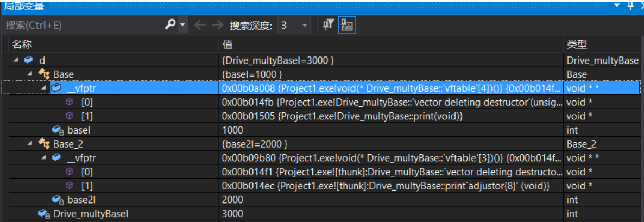The image size is (644, 222).
Task: Click the value 2000 of base2I
Action: coord(232,200)
